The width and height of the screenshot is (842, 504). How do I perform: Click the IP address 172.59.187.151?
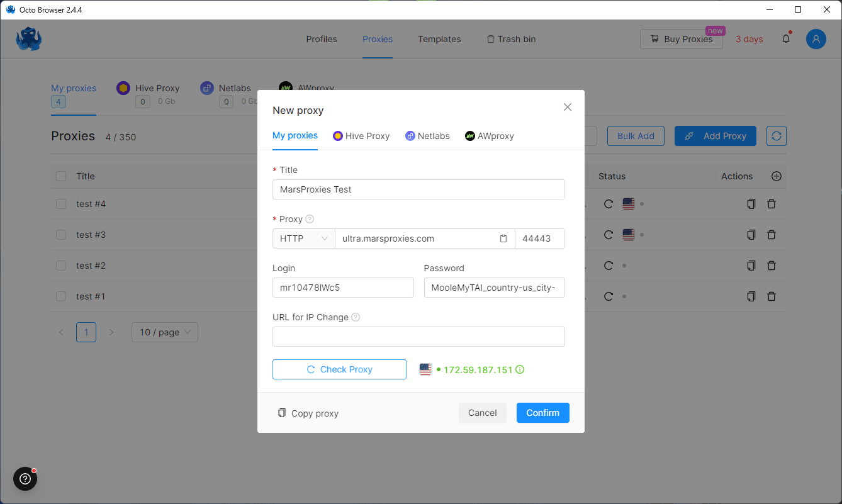[478, 369]
